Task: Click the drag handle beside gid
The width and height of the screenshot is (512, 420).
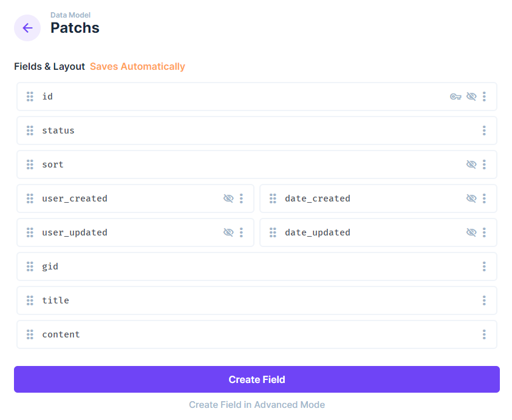Action: 29,266
